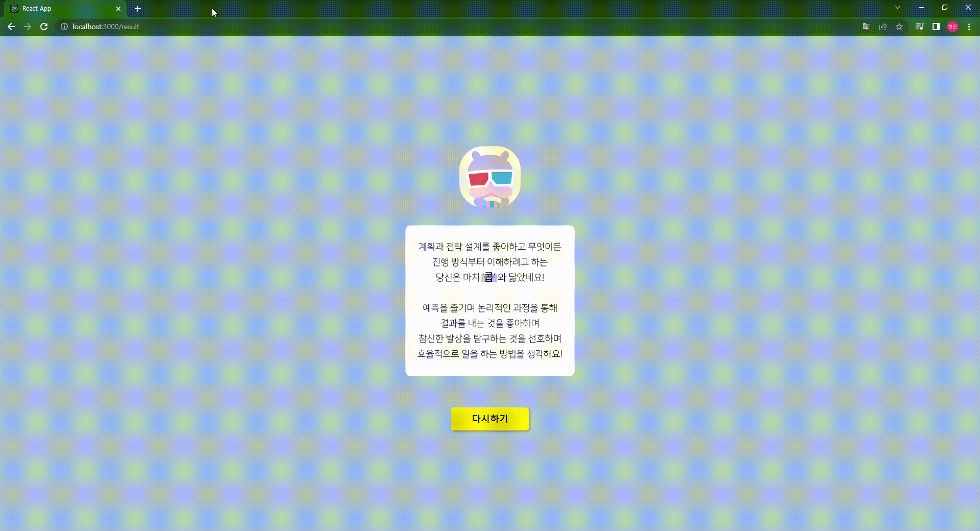Open the Chrome three-dot menu

click(969, 27)
